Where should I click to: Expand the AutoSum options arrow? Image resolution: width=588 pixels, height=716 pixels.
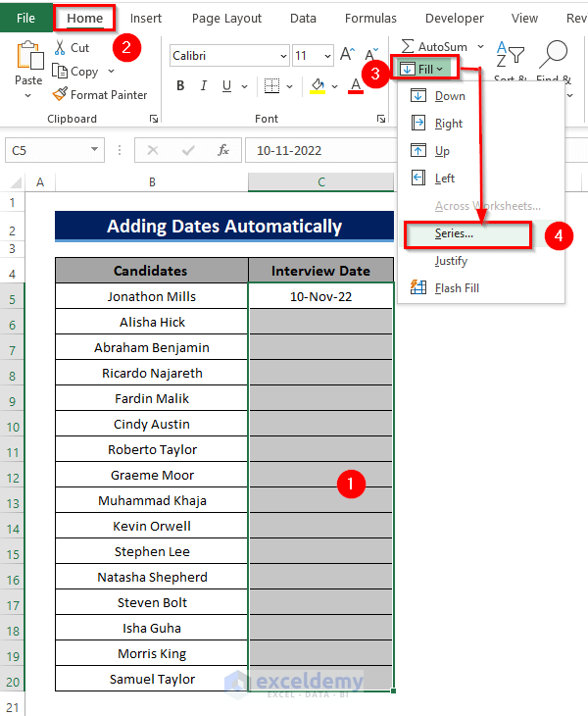coord(481,46)
